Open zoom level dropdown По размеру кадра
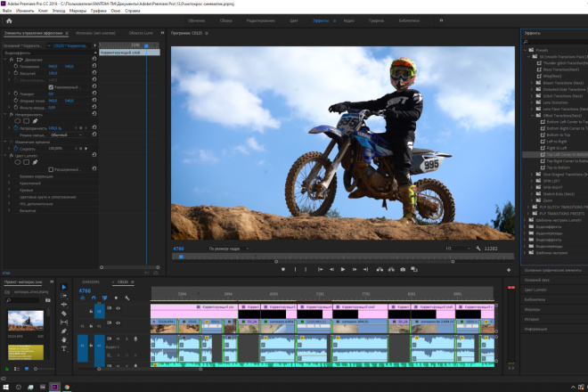Image resolution: width=588 pixels, height=392 pixels. 229,249
